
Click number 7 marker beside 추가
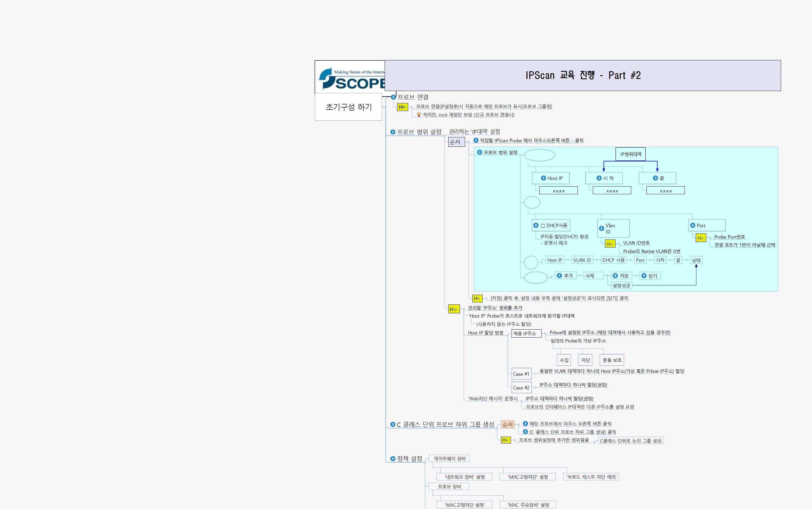point(559,276)
